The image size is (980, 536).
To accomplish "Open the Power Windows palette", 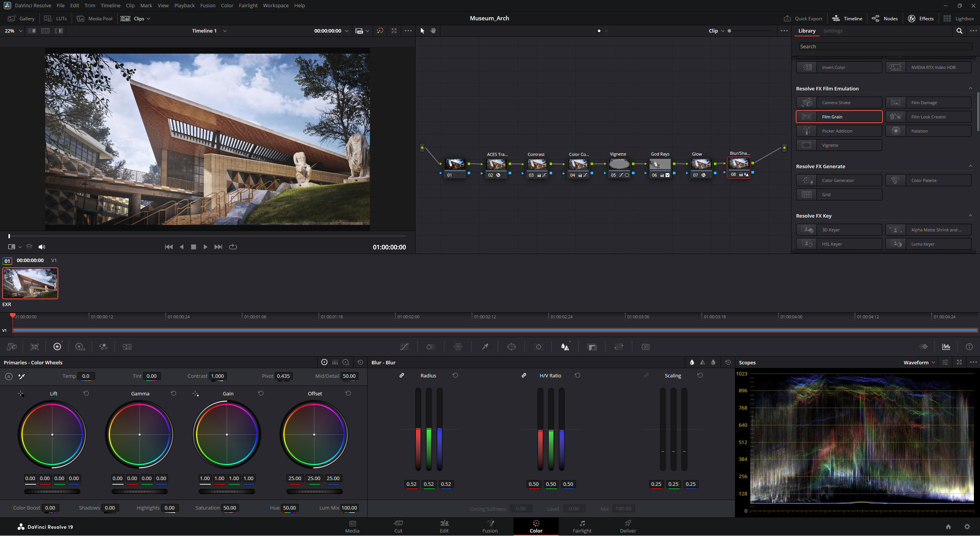I will tap(512, 347).
